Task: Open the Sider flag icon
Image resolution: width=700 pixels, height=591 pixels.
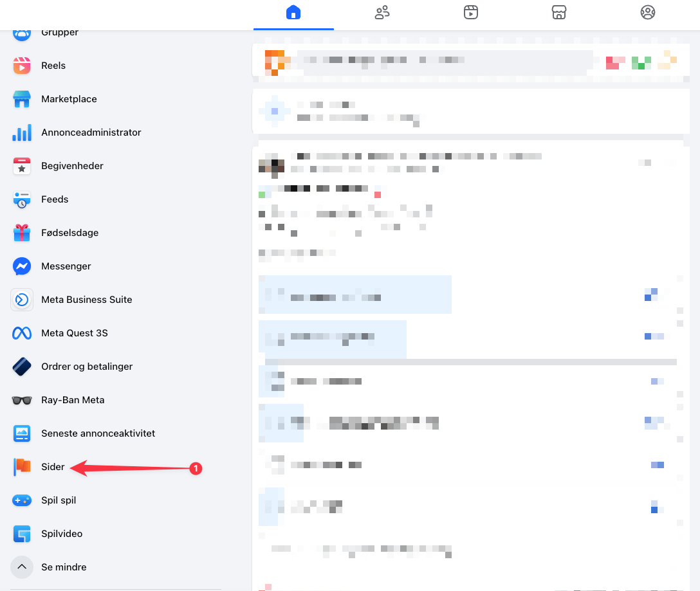Action: click(x=21, y=467)
